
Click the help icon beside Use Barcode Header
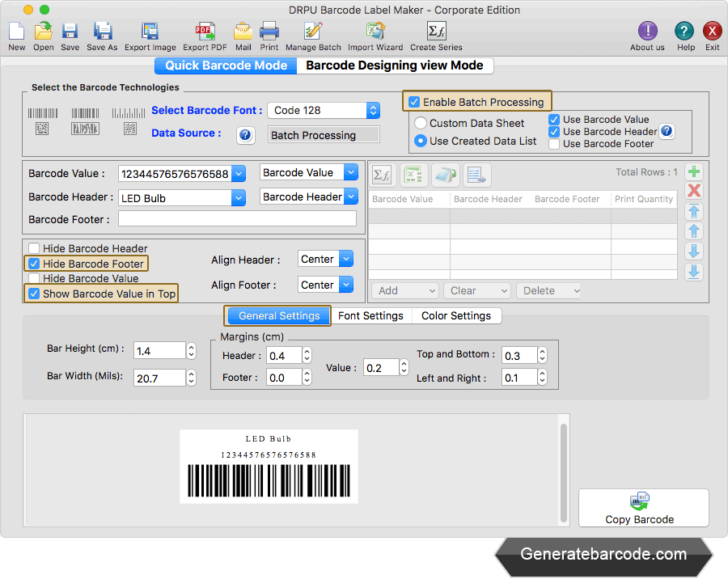point(667,131)
